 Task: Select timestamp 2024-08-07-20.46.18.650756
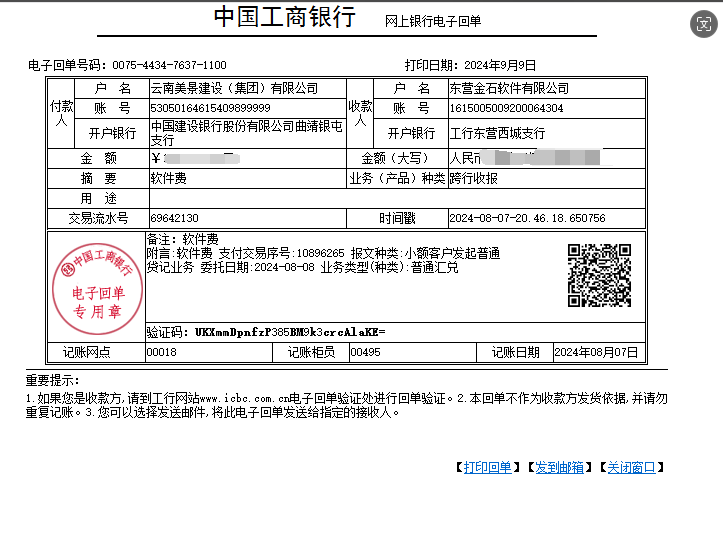[x=527, y=218]
